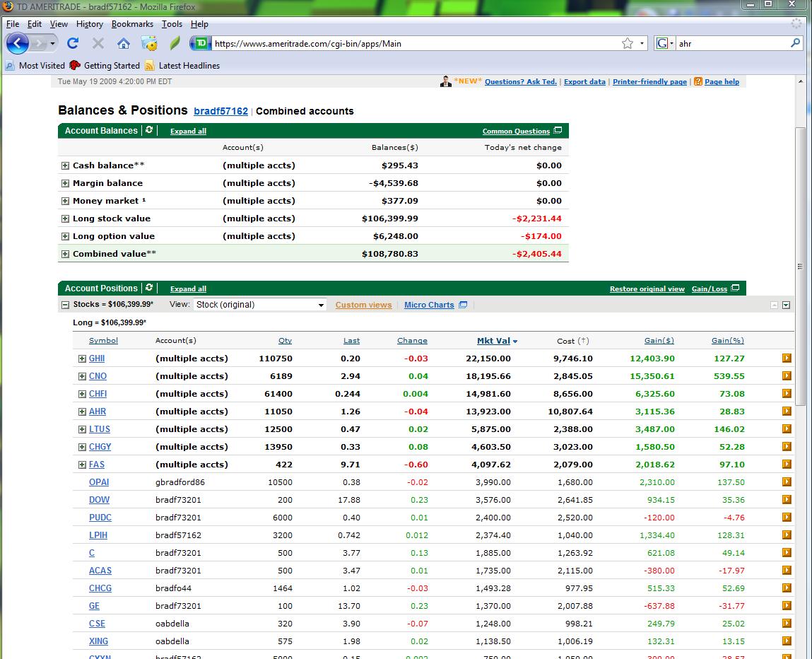Expand the CNO multiple accounts row
The image size is (812, 659).
[x=82, y=376]
